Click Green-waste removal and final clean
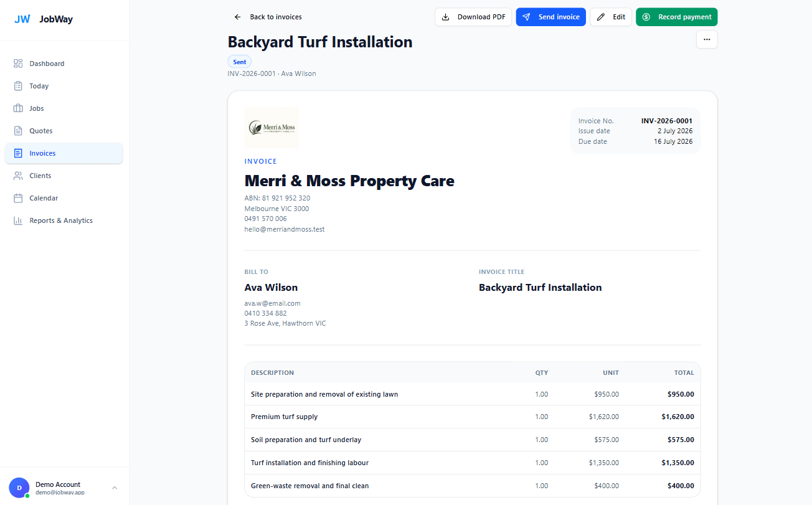812x505 pixels. tap(310, 486)
